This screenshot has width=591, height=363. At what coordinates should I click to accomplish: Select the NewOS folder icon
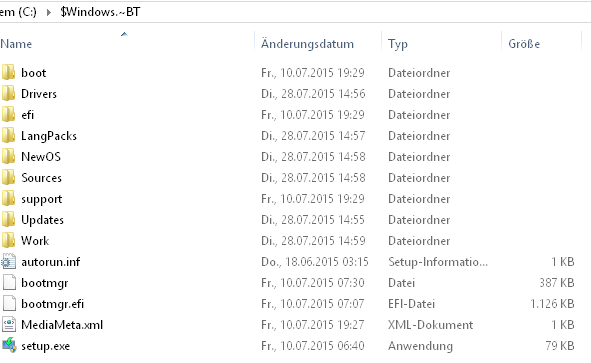pyautogui.click(x=8, y=156)
